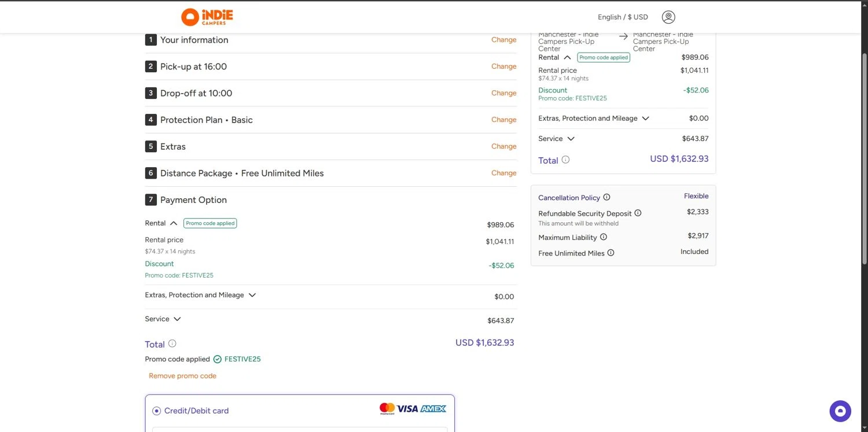Expand Extras, Protection and Mileage in Payment Option
This screenshot has height=432, width=868.
(252, 295)
